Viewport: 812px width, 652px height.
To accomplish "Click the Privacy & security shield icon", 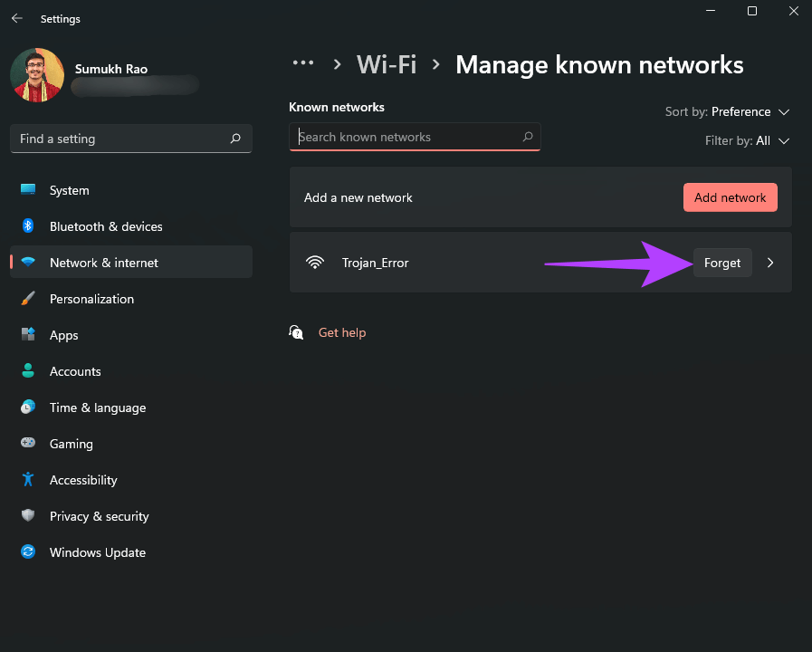I will coord(28,515).
